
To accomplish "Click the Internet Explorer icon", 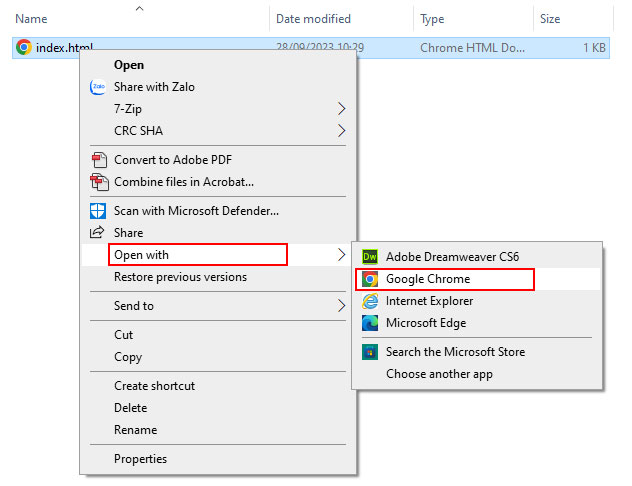I will tap(370, 301).
